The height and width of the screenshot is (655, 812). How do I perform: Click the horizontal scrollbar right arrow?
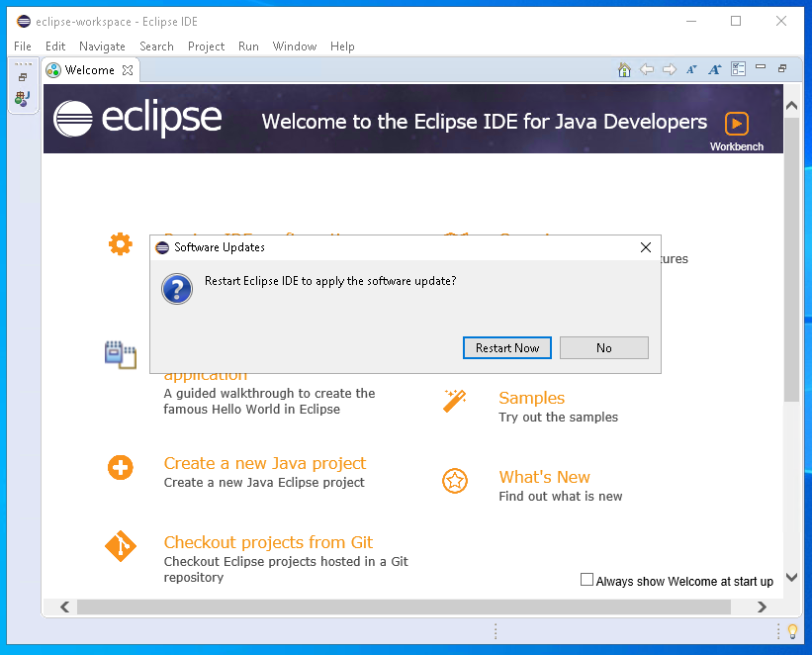pyautogui.click(x=762, y=607)
